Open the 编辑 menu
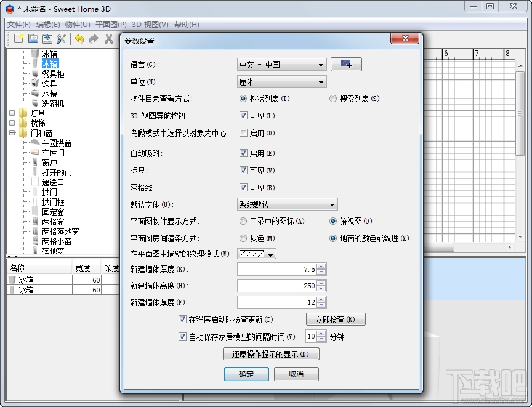Image resolution: width=532 pixels, height=407 pixels. click(x=48, y=25)
